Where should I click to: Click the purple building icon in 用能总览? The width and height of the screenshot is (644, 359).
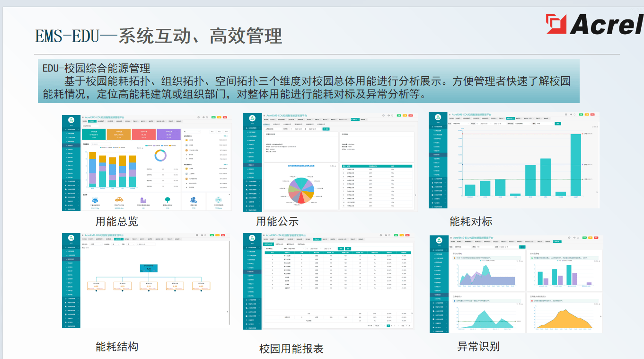click(143, 200)
